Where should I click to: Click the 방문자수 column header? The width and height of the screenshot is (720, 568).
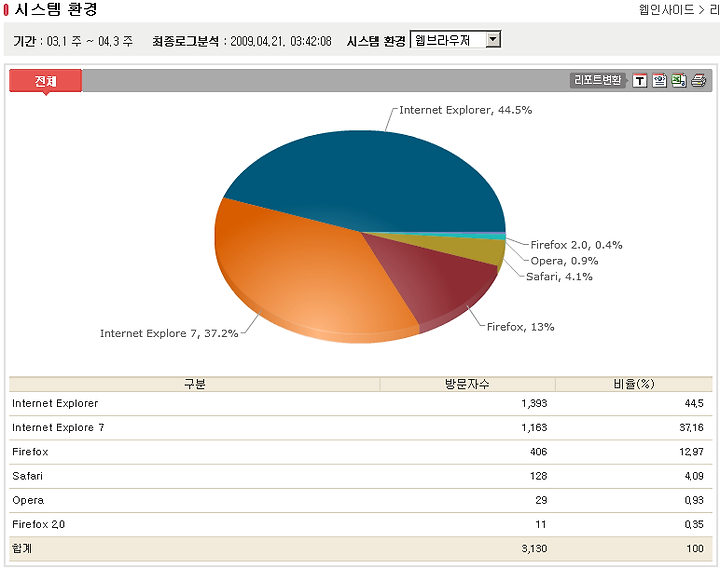point(467,384)
